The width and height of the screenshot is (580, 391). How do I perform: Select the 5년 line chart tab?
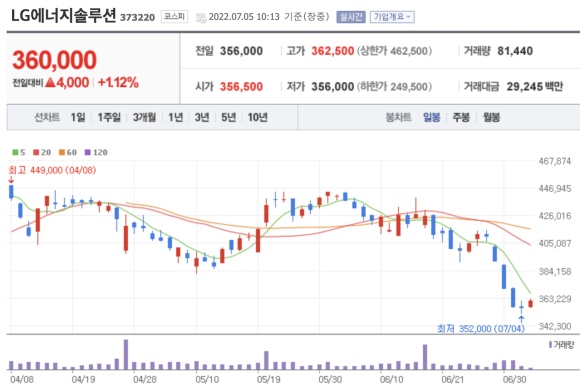pos(229,118)
